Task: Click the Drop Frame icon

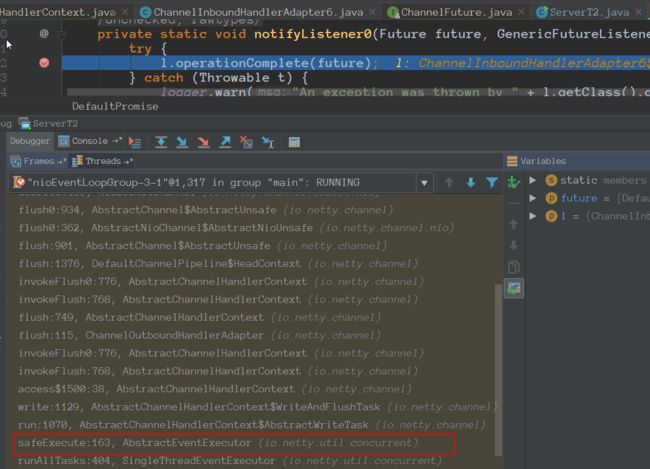Action: coord(246,142)
